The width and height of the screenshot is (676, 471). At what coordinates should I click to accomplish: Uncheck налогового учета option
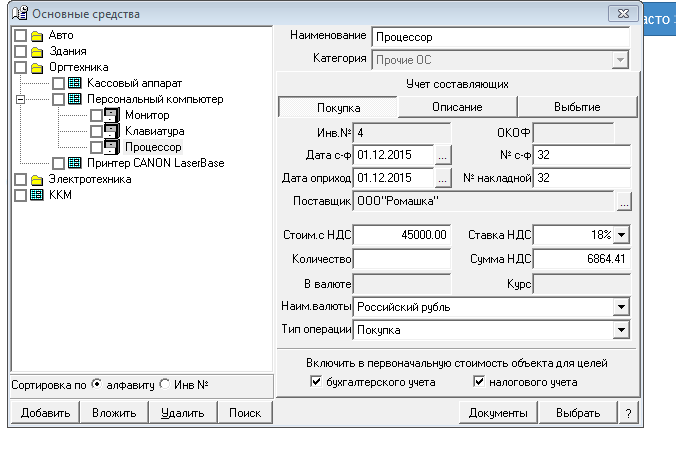pyautogui.click(x=479, y=381)
